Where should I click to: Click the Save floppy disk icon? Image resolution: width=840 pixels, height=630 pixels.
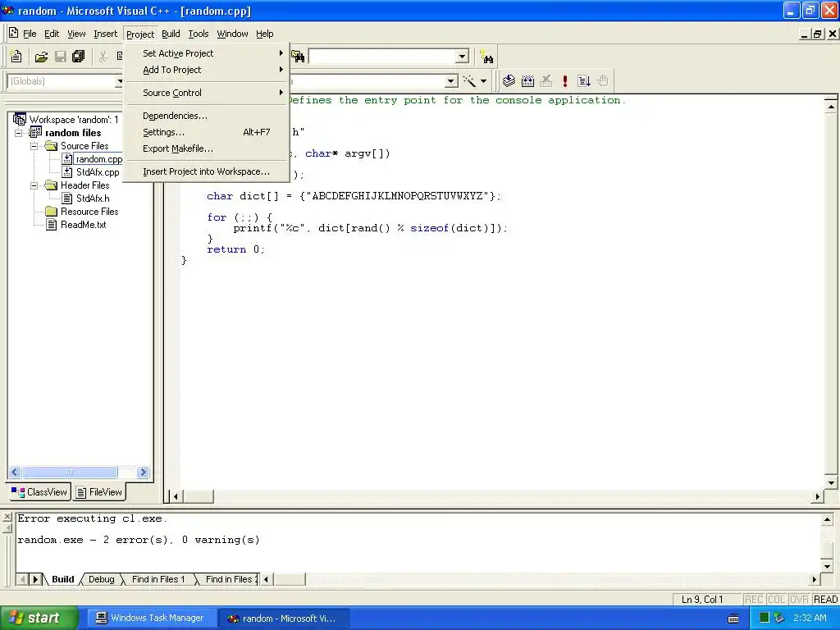61,57
